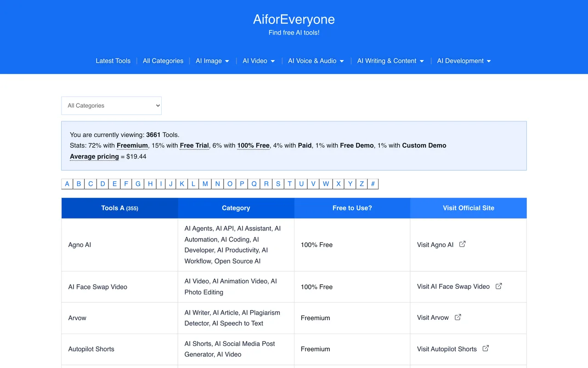Open the AI Voice & Audio navigation item
The width and height of the screenshot is (588, 368).
coord(312,61)
